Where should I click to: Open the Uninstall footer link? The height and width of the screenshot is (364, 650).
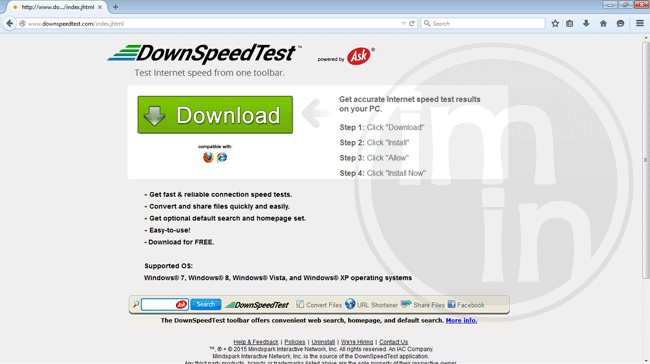[x=323, y=342]
